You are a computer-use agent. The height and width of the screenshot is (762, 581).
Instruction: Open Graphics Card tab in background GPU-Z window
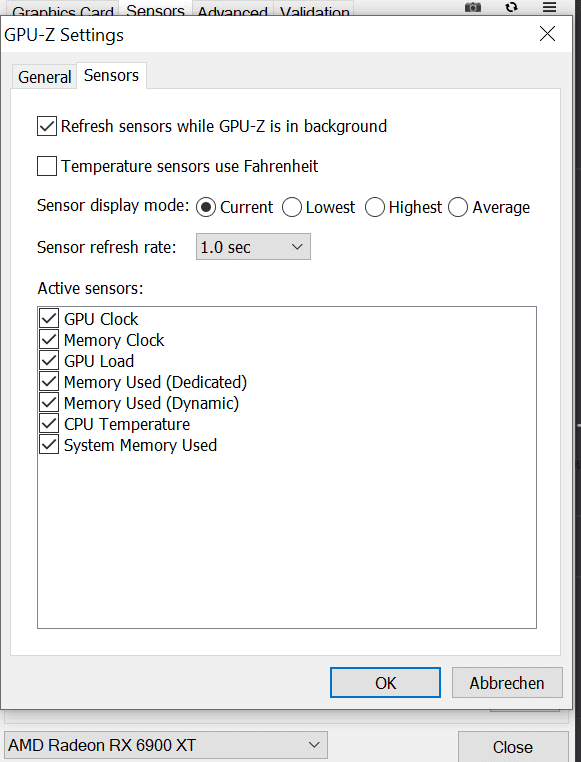63,11
